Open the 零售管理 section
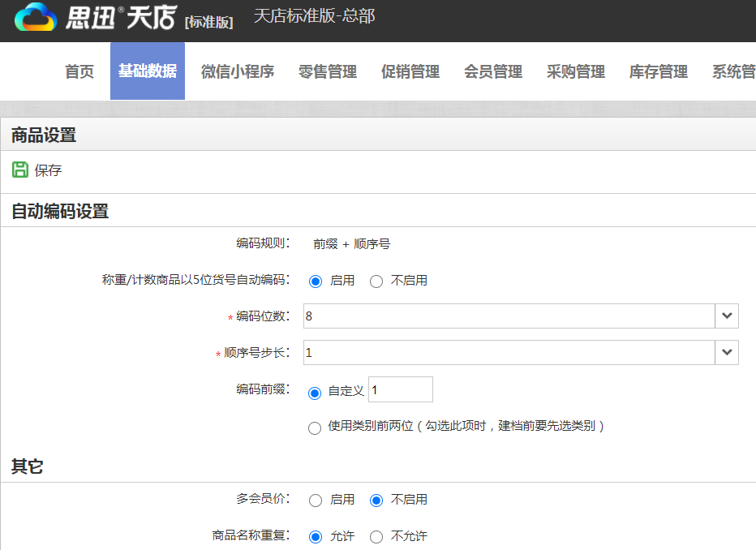The height and width of the screenshot is (550, 756). tap(327, 71)
